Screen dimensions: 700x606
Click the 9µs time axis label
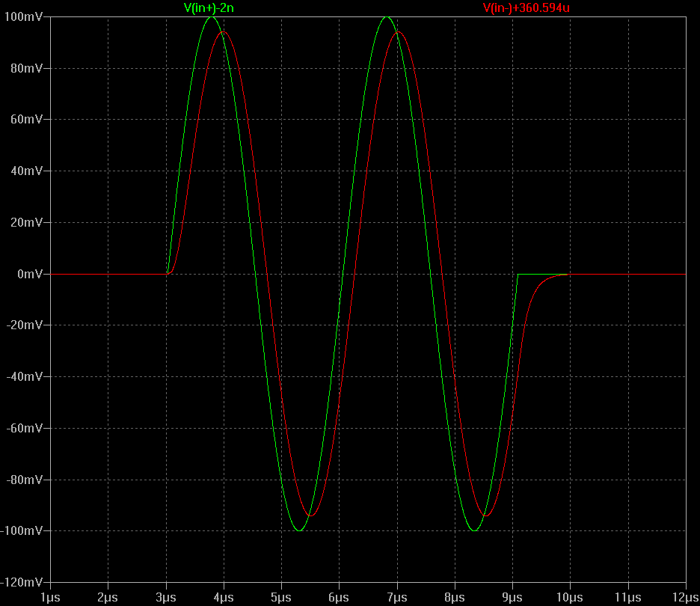[x=512, y=598]
